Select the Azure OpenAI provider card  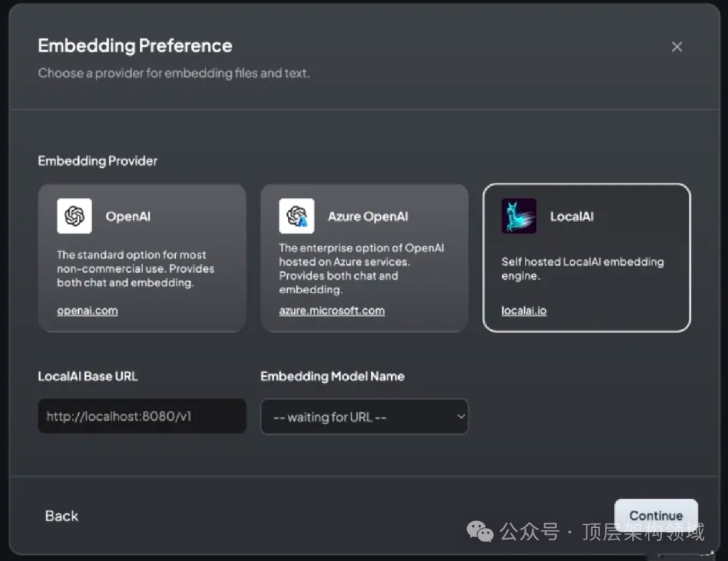(x=365, y=258)
